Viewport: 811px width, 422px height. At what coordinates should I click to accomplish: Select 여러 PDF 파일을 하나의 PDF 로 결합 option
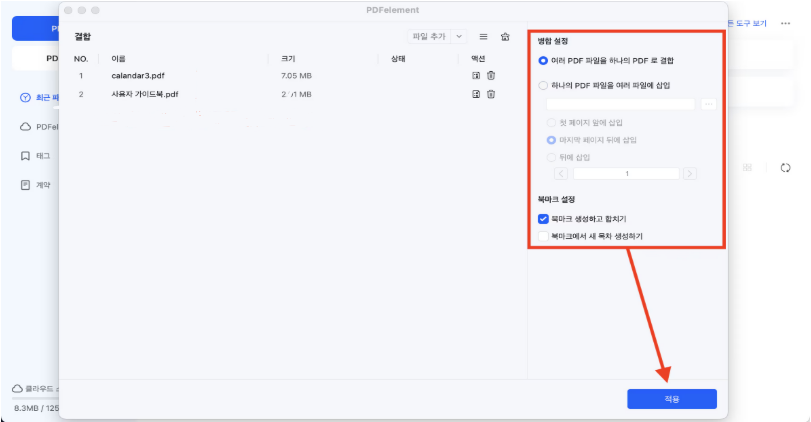pos(544,61)
